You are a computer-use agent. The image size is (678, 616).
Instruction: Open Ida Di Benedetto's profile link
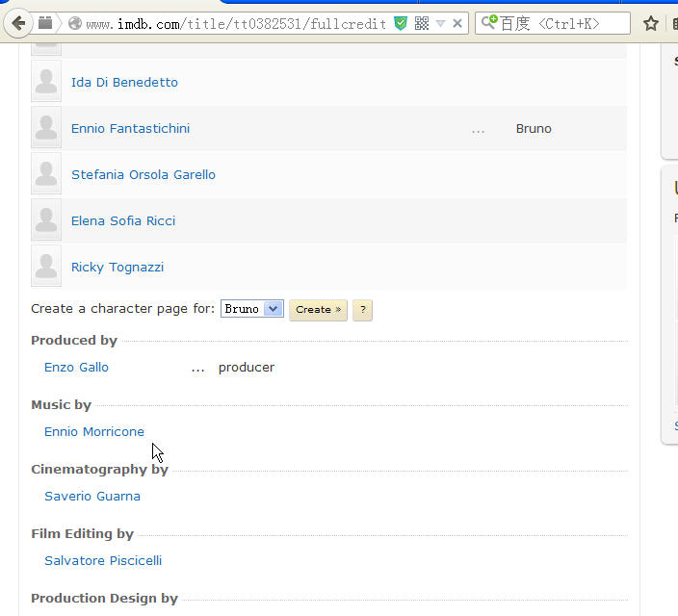pos(124,82)
